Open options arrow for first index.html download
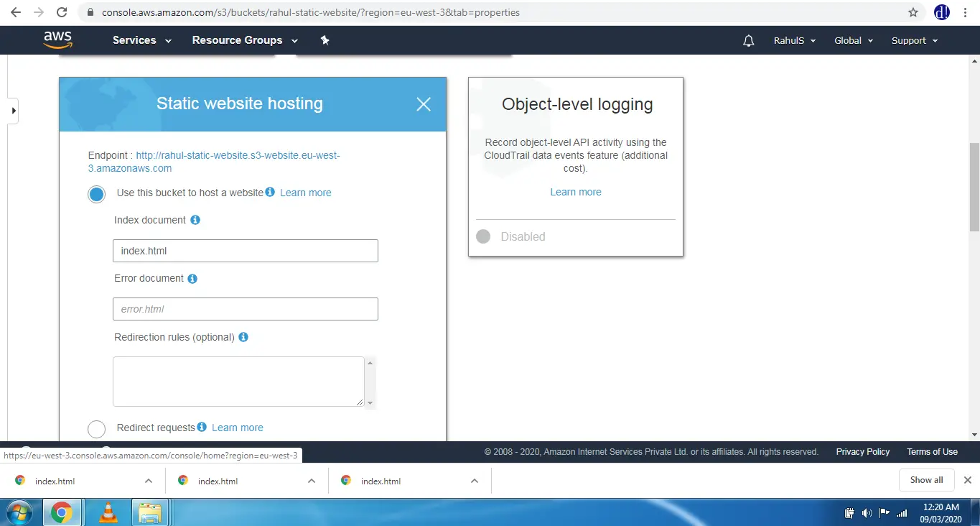Screen dimensions: 980x526 (148, 481)
